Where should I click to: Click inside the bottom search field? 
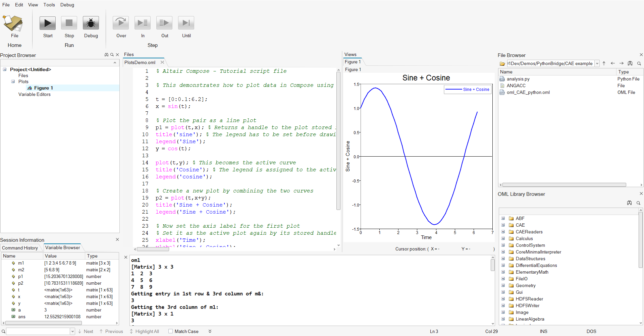(37, 331)
